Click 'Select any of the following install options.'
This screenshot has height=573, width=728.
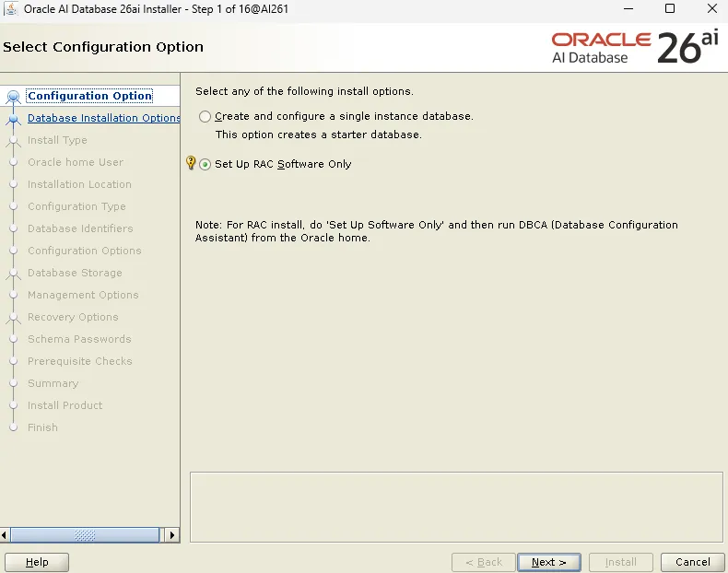pyautogui.click(x=304, y=91)
